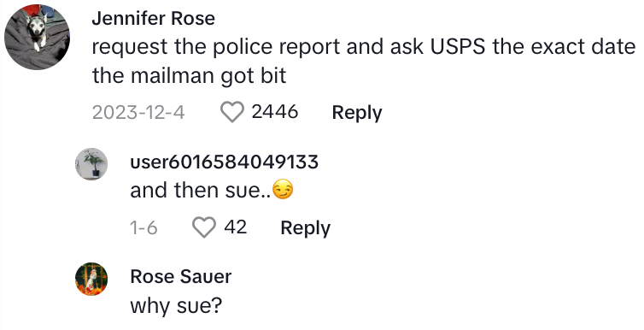Reply to Jennifer Rose's comment
Image resolution: width=644 pixels, height=330 pixels.
point(356,113)
